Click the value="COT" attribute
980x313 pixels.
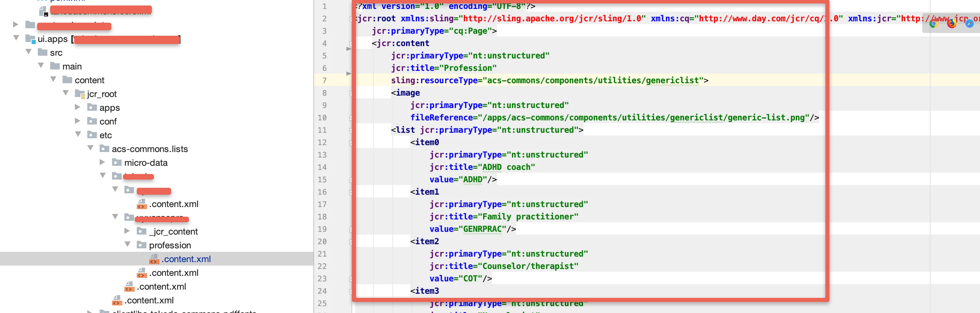click(456, 278)
